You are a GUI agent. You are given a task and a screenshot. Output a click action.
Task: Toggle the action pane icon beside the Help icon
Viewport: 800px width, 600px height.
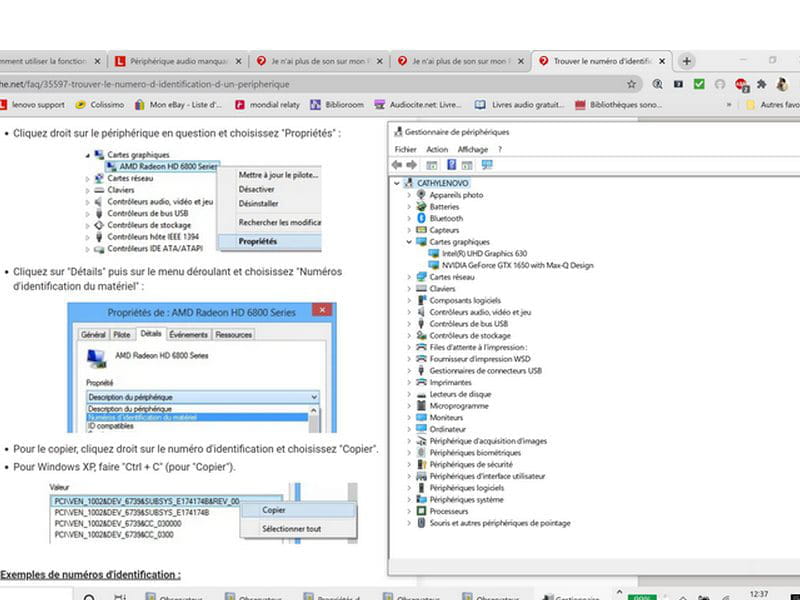click(x=467, y=165)
